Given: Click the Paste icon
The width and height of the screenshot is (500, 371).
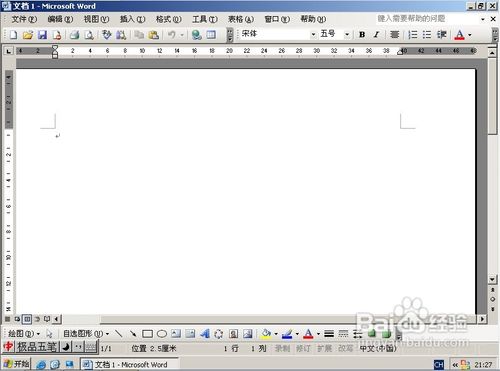Looking at the screenshot, I should coord(153,35).
